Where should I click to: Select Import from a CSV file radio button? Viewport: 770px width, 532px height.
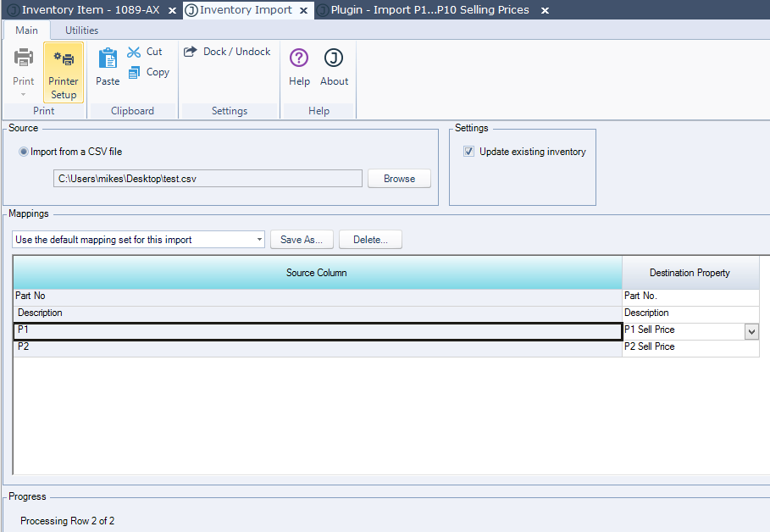pos(24,152)
